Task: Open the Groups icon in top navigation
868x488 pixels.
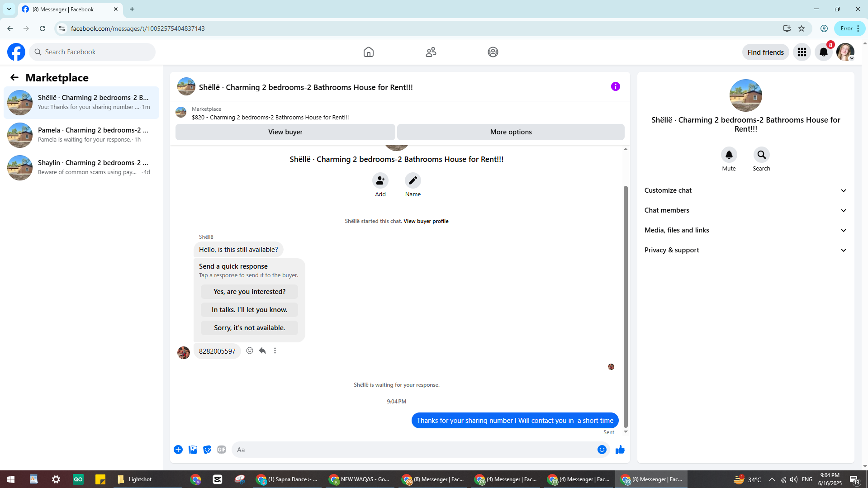Action: coord(493,52)
